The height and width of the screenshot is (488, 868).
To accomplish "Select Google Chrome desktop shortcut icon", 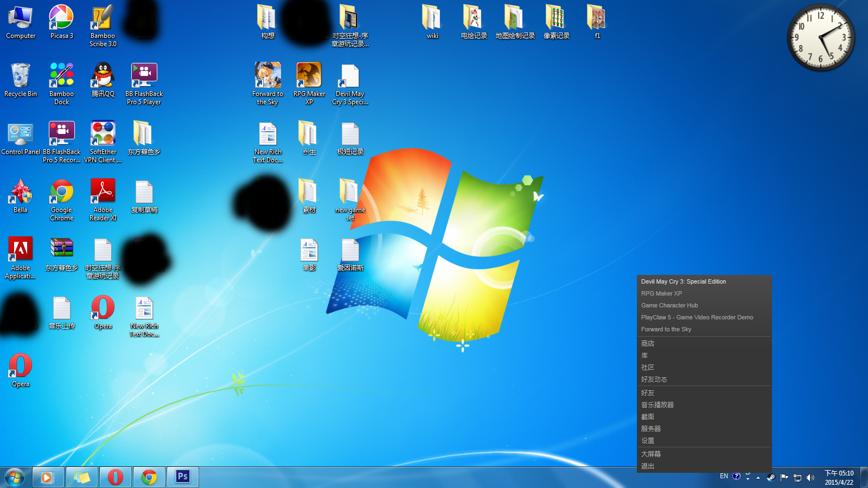I will click(x=61, y=200).
